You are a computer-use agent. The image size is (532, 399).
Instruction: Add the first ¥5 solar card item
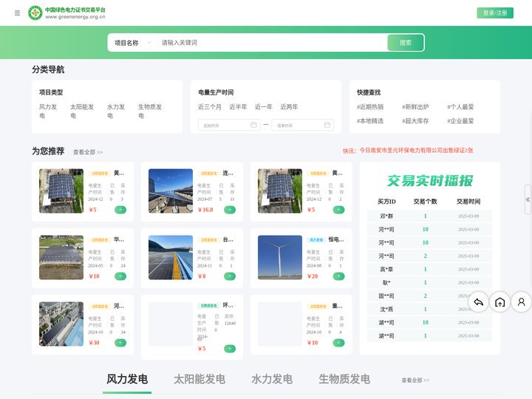(x=120, y=210)
